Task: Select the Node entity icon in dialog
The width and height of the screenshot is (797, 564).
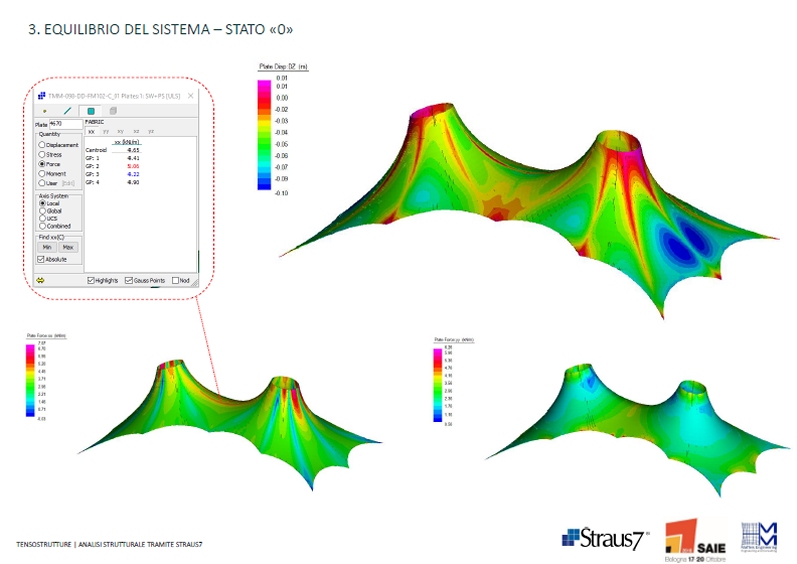Action: [x=45, y=110]
